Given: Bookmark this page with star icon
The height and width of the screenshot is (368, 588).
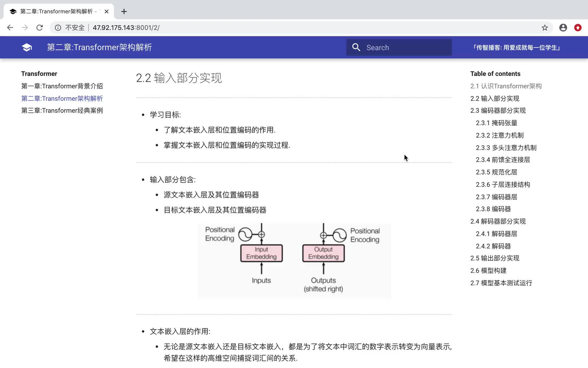Looking at the screenshot, I should click(545, 28).
